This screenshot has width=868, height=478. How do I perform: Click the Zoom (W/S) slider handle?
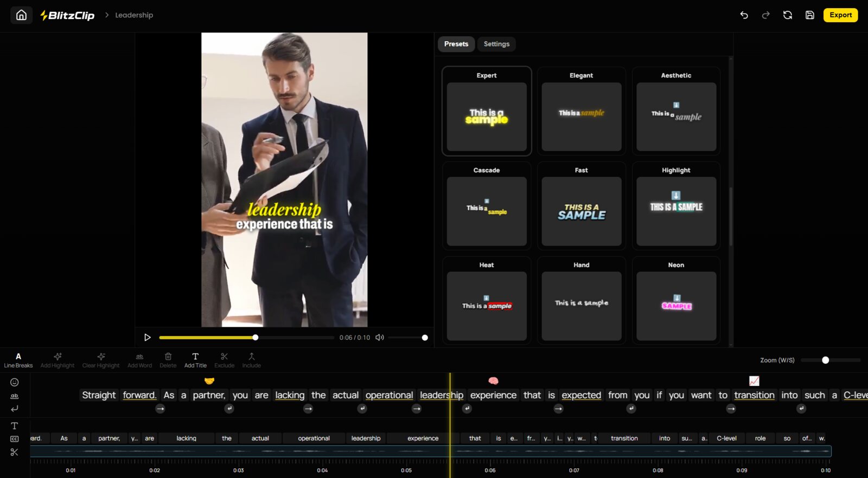pos(825,360)
